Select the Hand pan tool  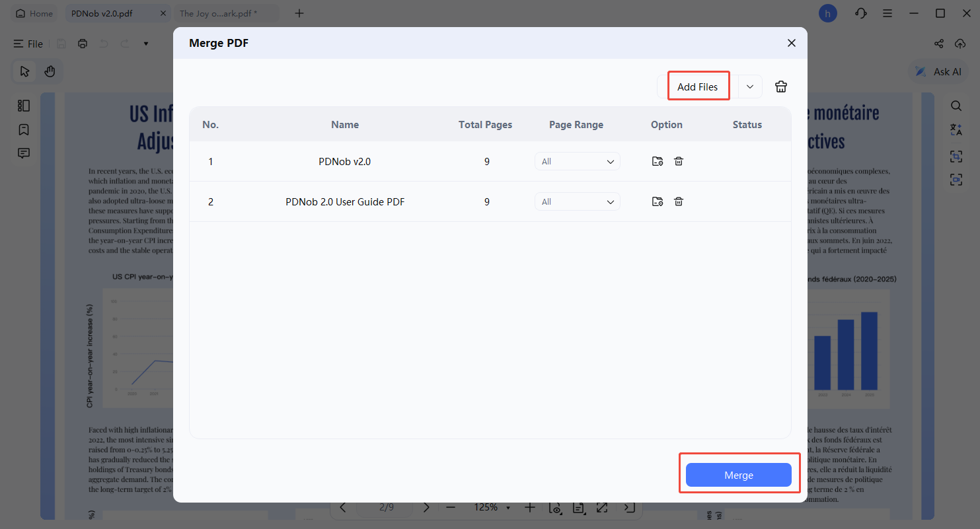coord(50,71)
